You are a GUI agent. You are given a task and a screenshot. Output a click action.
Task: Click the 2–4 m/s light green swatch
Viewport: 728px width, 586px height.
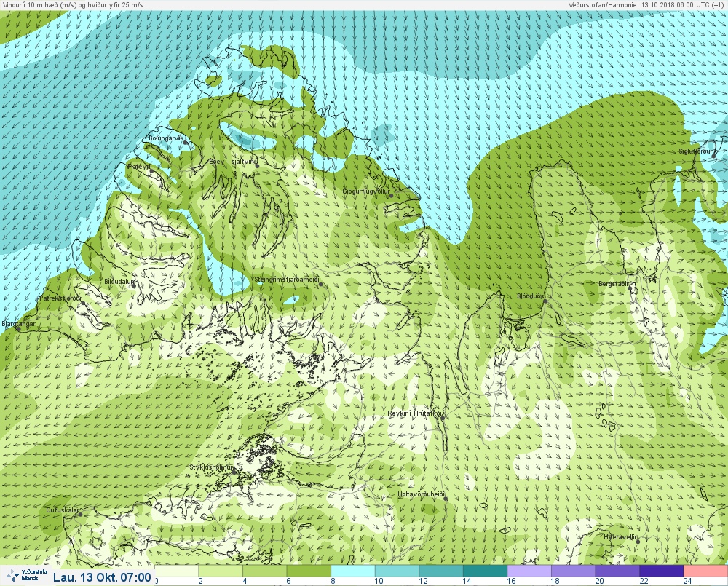[x=221, y=571]
